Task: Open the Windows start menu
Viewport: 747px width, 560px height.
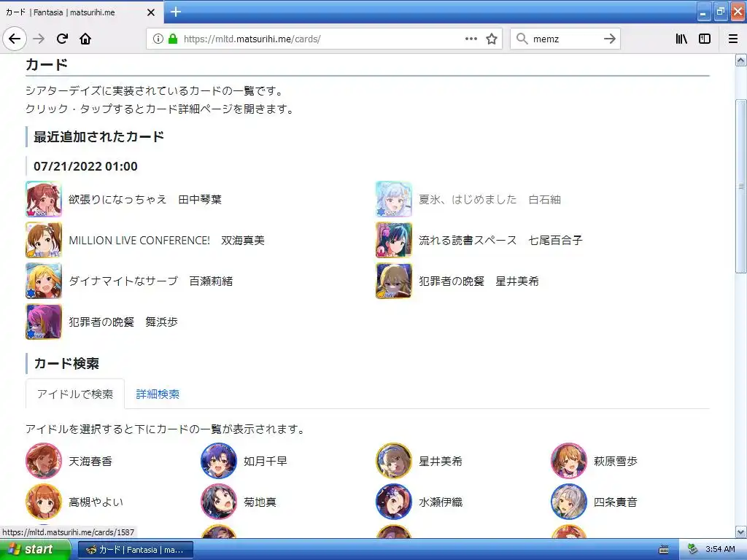Action: [35, 550]
